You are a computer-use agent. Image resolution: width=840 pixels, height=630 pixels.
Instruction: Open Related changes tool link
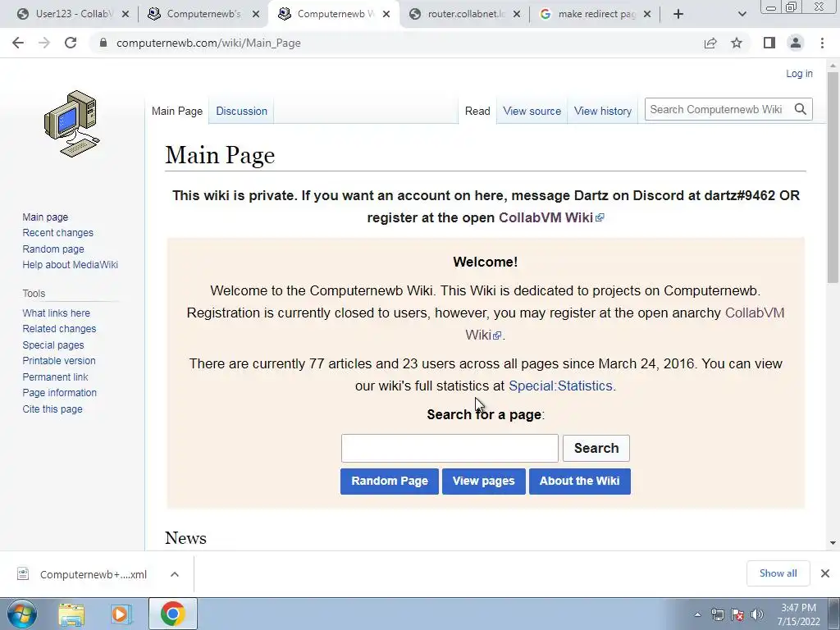tap(59, 328)
